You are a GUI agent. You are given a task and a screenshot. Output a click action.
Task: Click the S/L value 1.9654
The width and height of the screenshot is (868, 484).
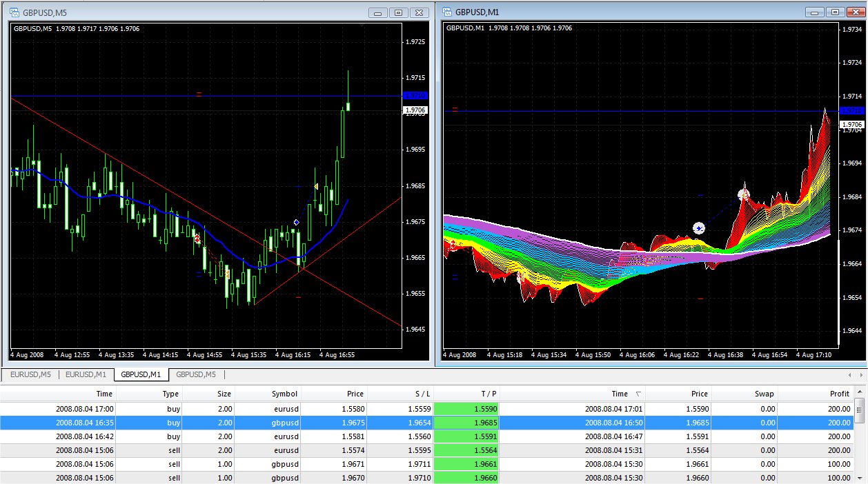point(418,422)
